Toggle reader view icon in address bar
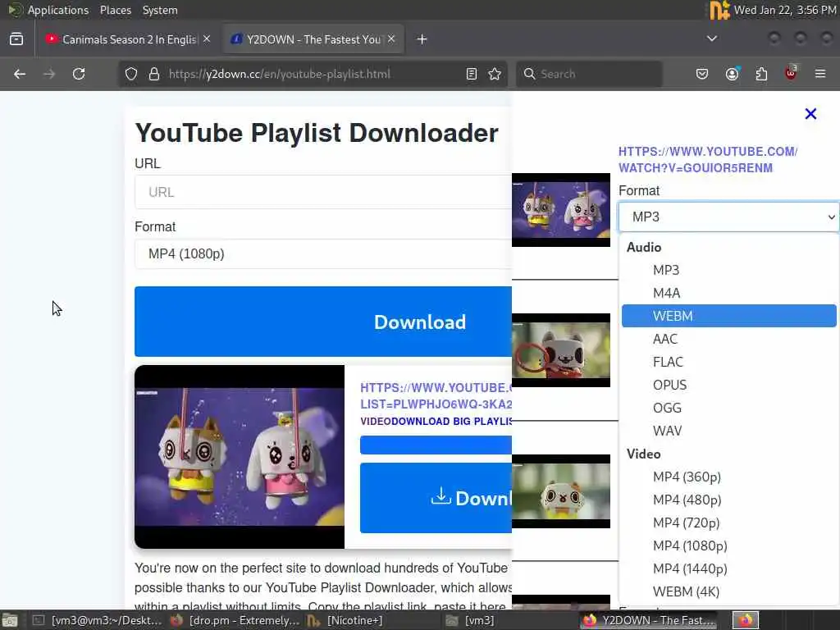Viewport: 840px width, 630px height. click(472, 74)
